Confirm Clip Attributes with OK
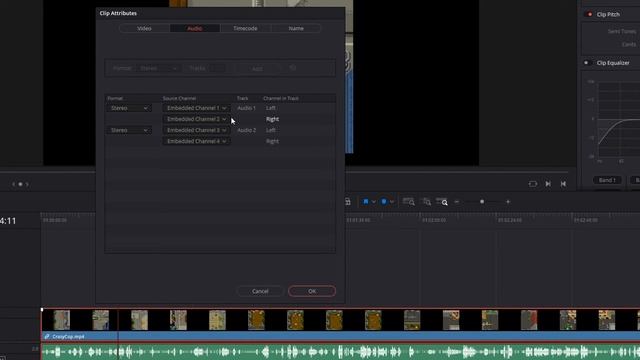Viewport: 640px width, 360px height. coord(312,291)
